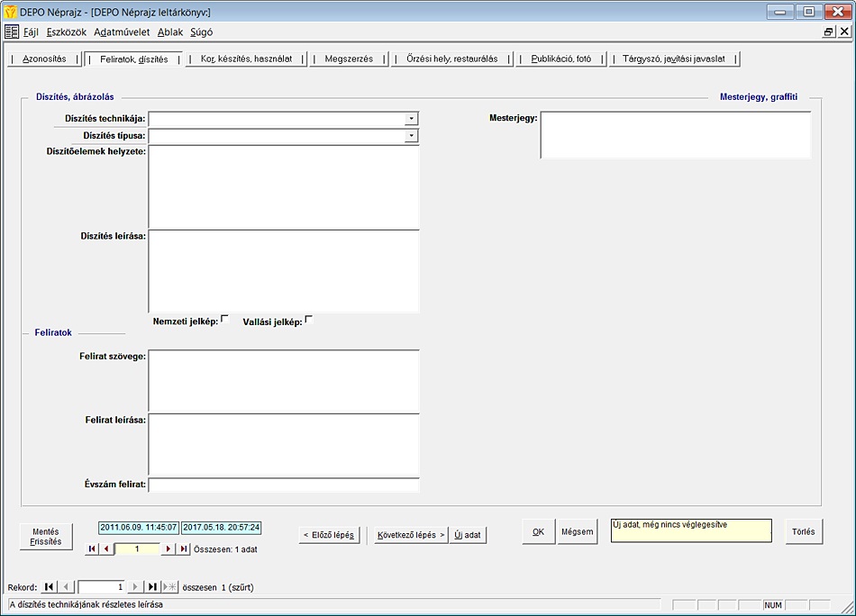Screen dimensions: 856x616
Task: Go to first record in Rekord bar
Action: tap(50, 587)
